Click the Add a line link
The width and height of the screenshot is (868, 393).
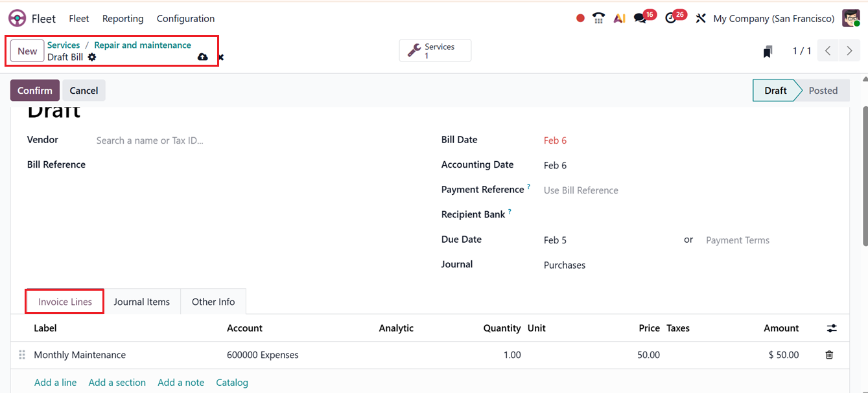click(x=55, y=383)
